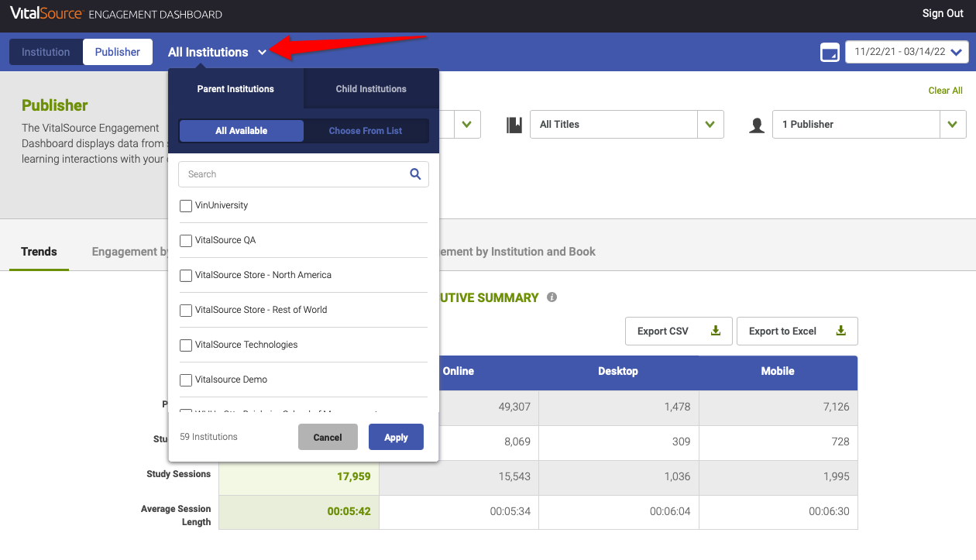This screenshot has width=976, height=560.
Task: Open the calendar icon beside date range
Action: (x=830, y=53)
